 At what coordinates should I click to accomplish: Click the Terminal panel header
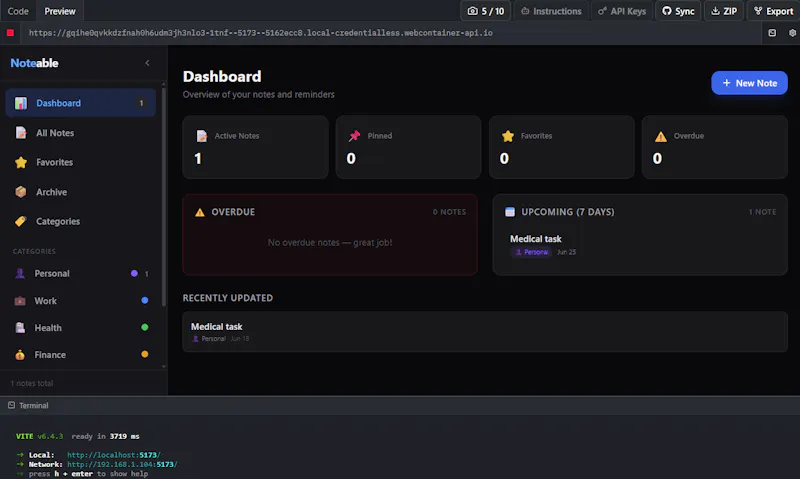point(400,406)
